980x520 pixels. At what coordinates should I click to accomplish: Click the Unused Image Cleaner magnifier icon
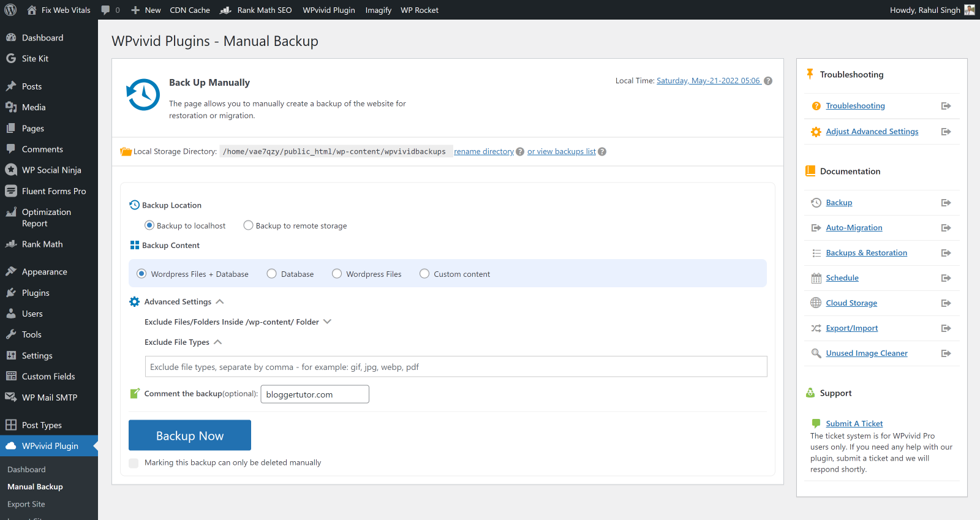(816, 353)
